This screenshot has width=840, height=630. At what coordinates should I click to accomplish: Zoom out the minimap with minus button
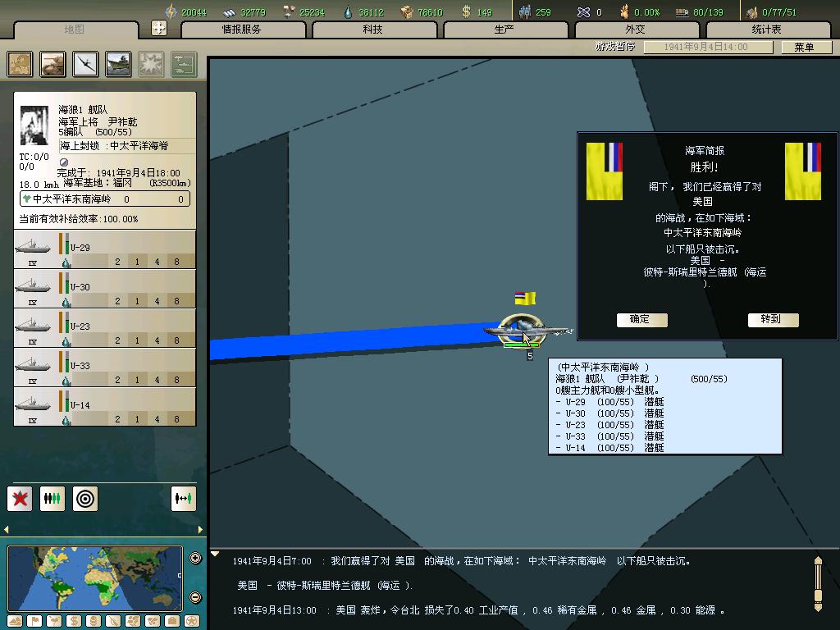coord(195,597)
